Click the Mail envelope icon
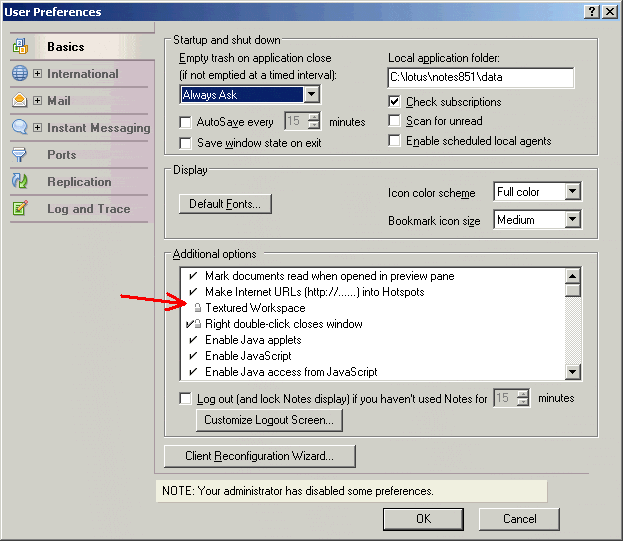 coord(20,101)
